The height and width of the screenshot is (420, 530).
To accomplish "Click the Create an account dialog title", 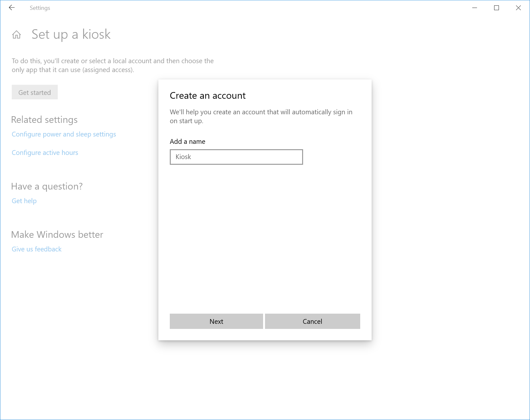I will click(x=208, y=96).
